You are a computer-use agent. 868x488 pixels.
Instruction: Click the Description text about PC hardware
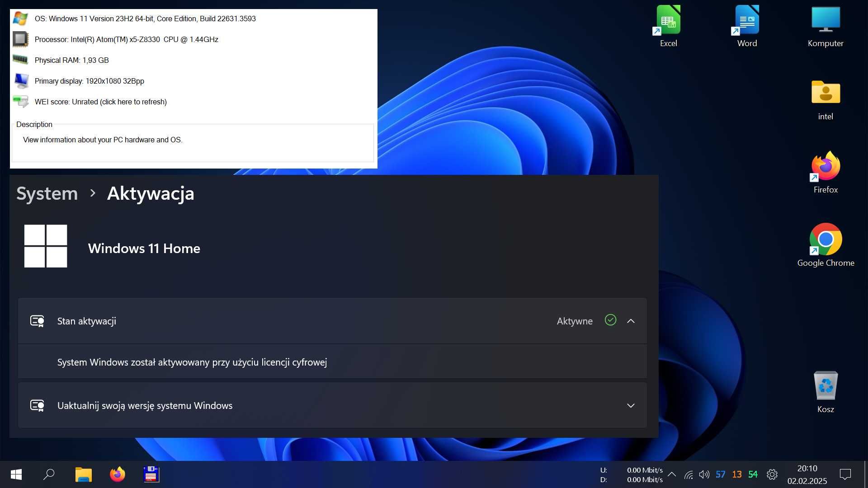click(103, 140)
